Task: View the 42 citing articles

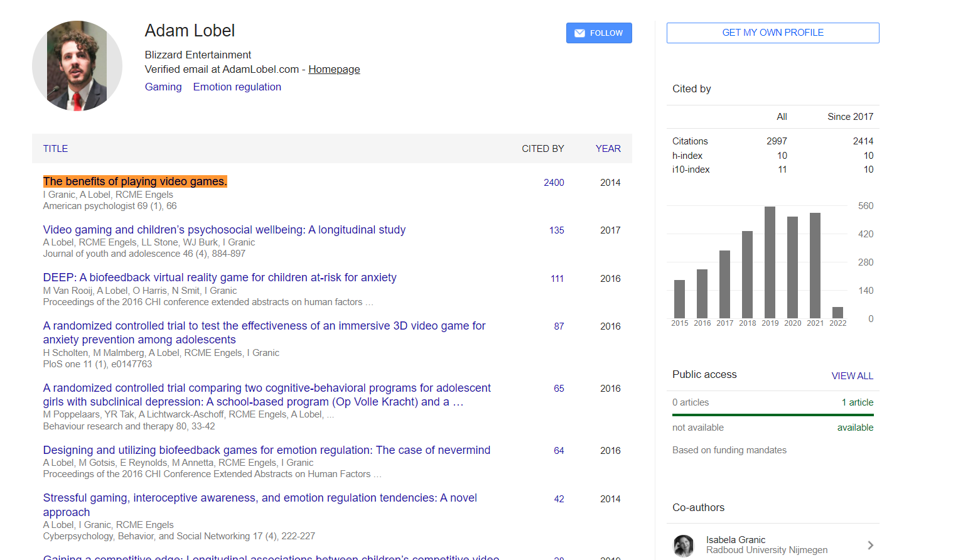Action: click(x=559, y=499)
